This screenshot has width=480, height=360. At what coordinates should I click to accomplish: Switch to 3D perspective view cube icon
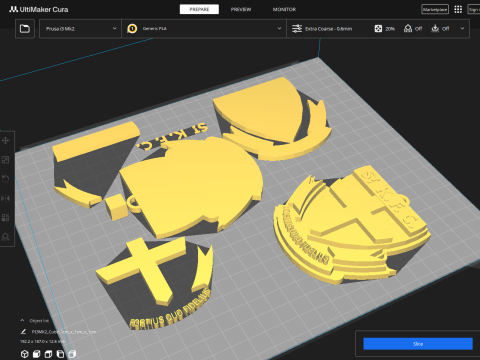25,354
